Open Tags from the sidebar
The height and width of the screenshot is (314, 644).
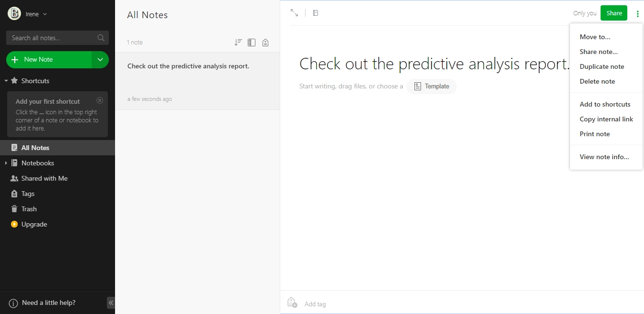coord(27,194)
